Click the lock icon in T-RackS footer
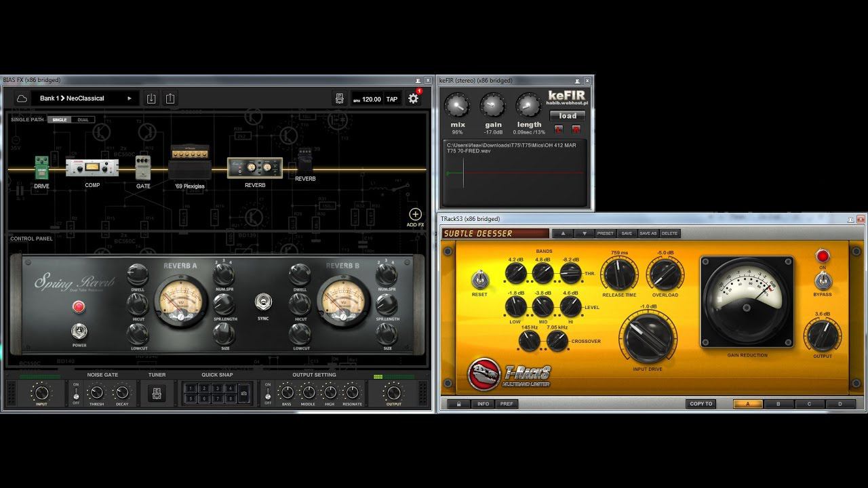This screenshot has height=488, width=868. coord(459,404)
